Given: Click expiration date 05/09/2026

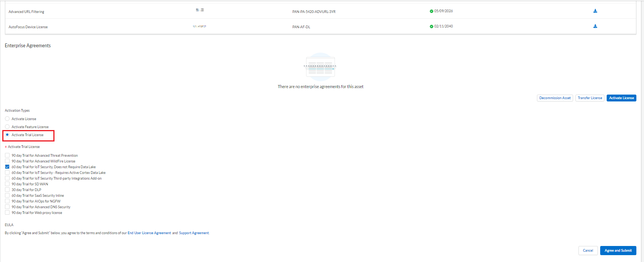Looking at the screenshot, I should [x=444, y=11].
